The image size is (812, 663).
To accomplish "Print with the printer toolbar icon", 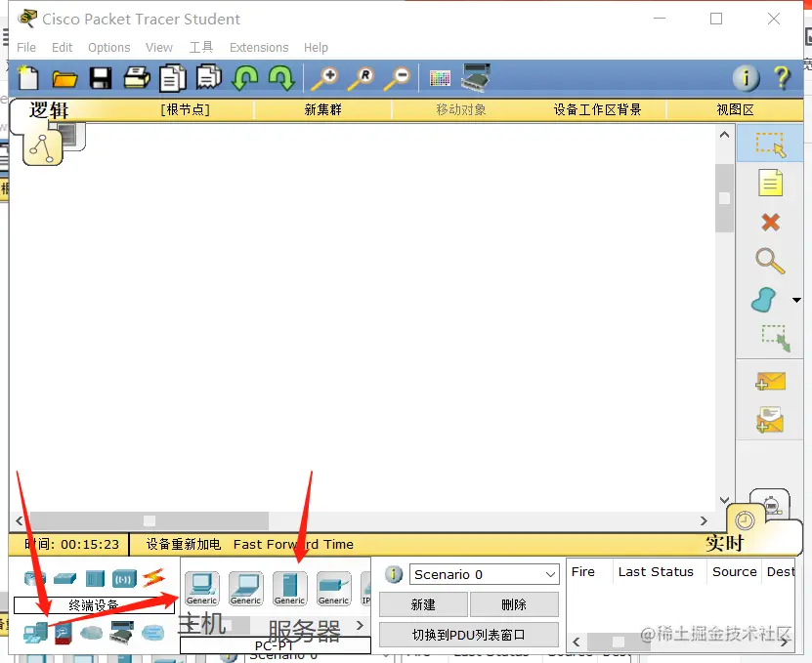I will 137,78.
